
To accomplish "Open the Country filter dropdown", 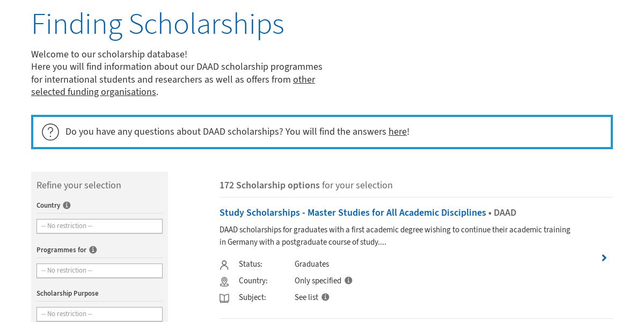I will pyautogui.click(x=99, y=226).
